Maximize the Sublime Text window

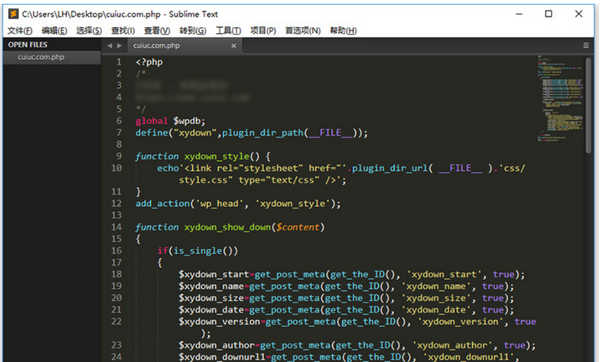548,14
